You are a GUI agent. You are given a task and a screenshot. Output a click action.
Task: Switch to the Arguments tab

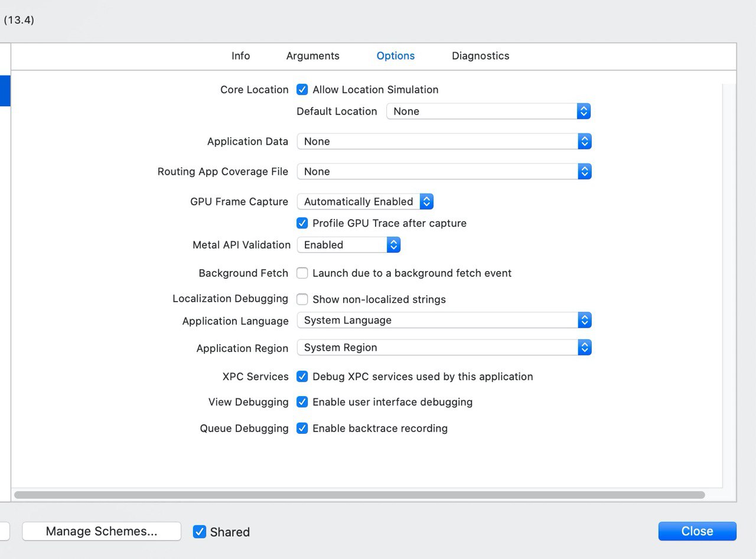point(312,56)
